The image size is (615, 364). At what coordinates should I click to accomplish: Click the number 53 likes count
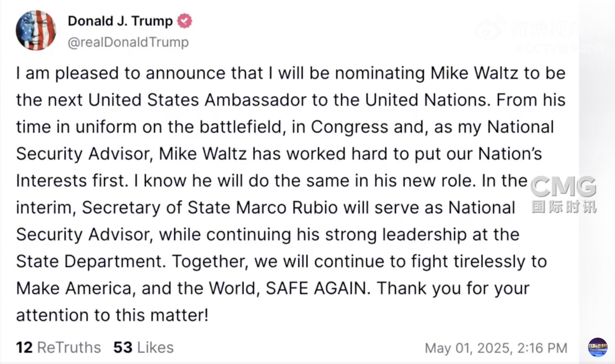[123, 348]
